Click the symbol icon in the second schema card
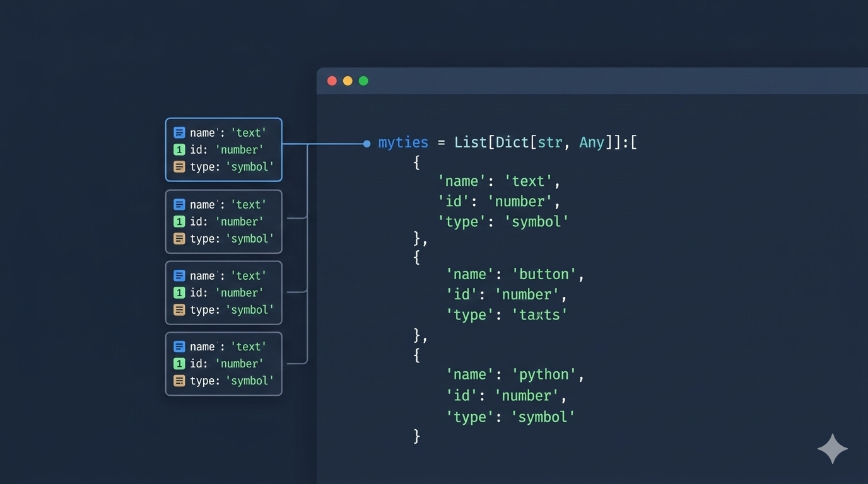This screenshot has height=484, width=868. click(x=179, y=238)
